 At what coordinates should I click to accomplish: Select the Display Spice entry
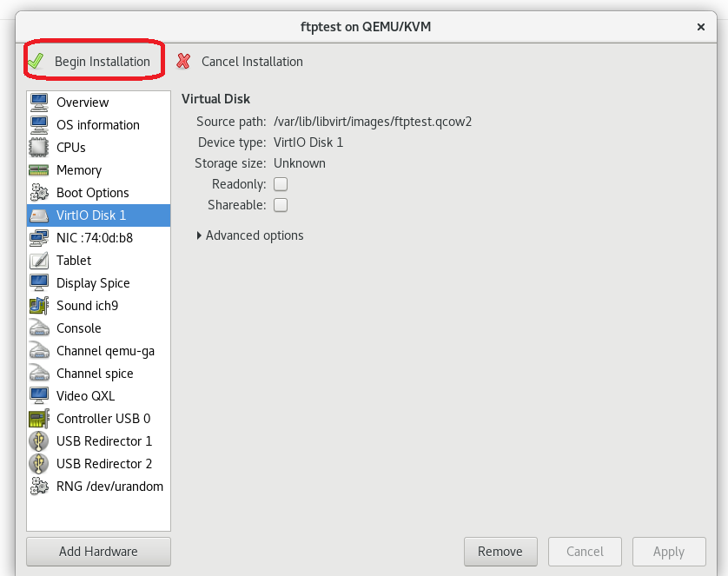pyautogui.click(x=98, y=283)
